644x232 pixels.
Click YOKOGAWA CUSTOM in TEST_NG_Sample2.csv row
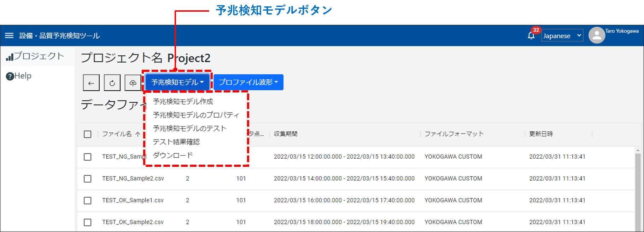pyautogui.click(x=453, y=179)
